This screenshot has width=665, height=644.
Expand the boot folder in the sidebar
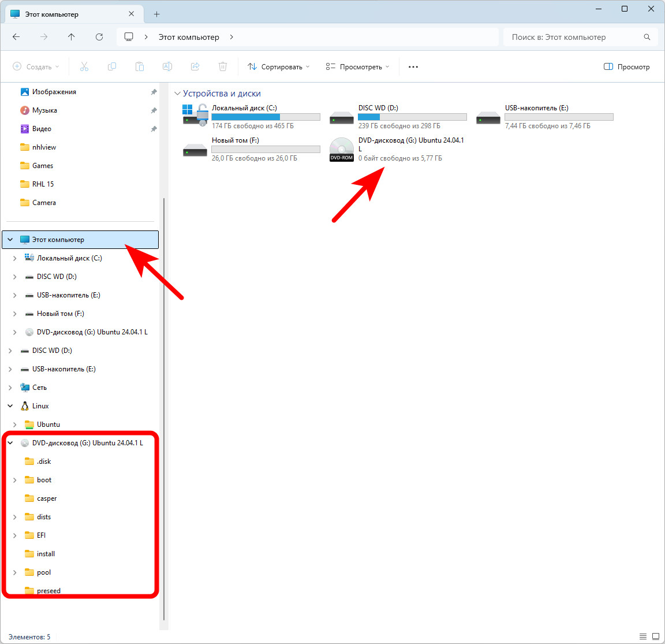(x=14, y=479)
